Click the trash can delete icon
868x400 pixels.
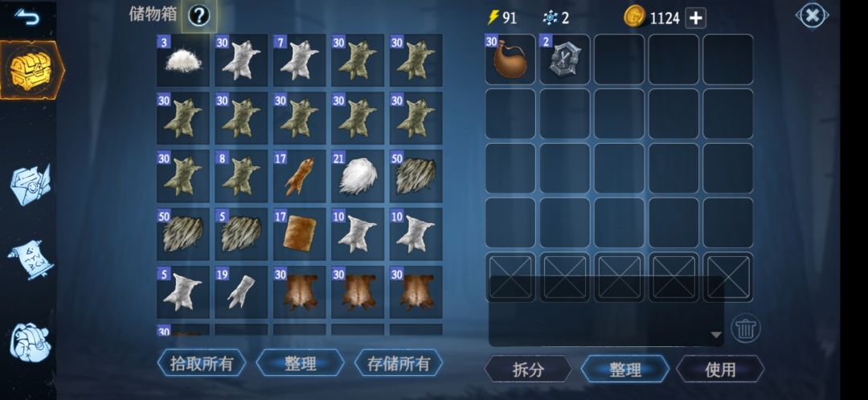tap(746, 329)
